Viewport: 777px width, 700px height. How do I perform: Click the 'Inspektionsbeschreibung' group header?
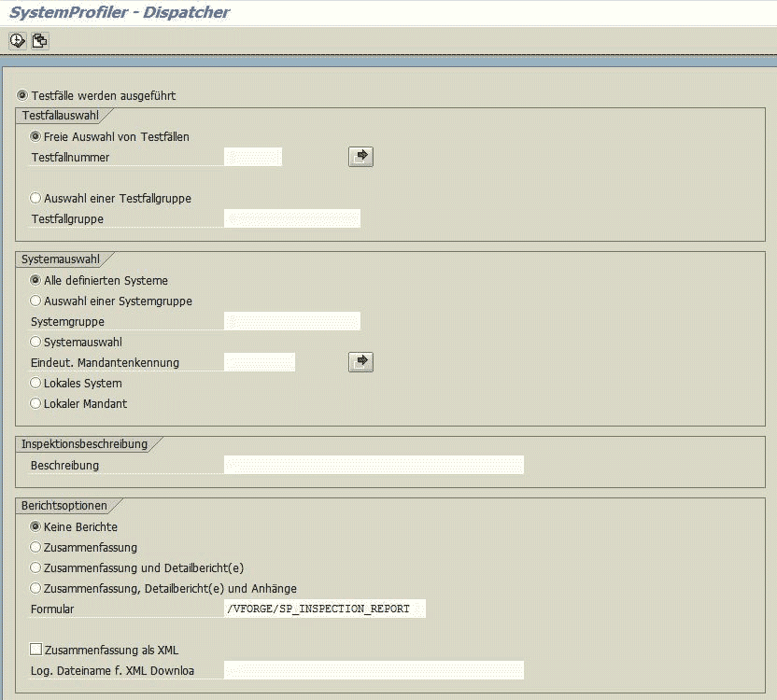tap(84, 444)
